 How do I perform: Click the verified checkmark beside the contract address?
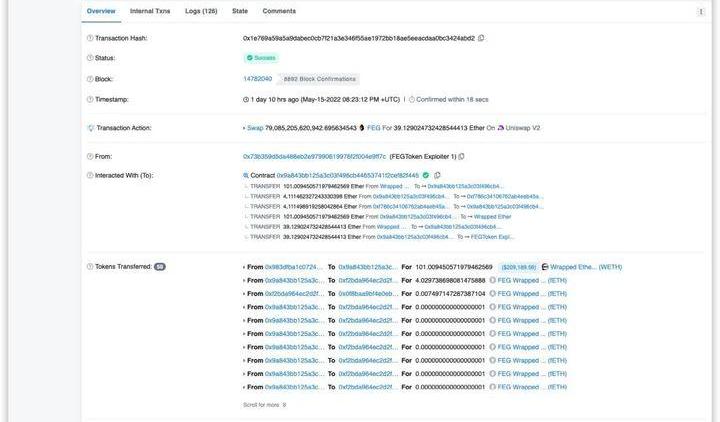(426, 175)
